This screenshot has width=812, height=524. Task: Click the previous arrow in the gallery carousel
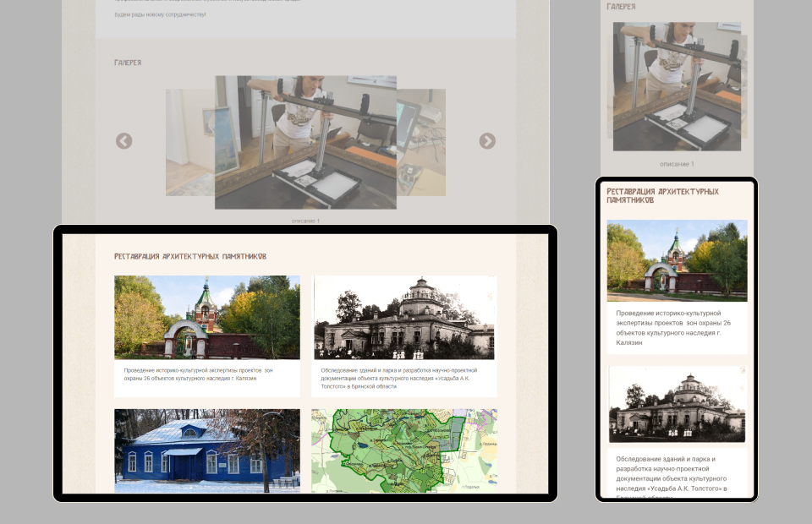tap(124, 141)
